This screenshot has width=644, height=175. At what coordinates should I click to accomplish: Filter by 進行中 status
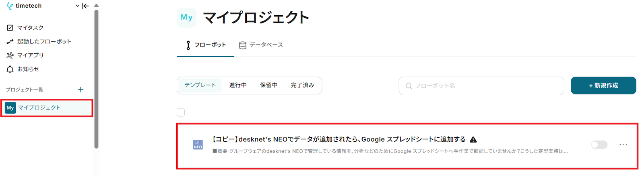pos(238,85)
